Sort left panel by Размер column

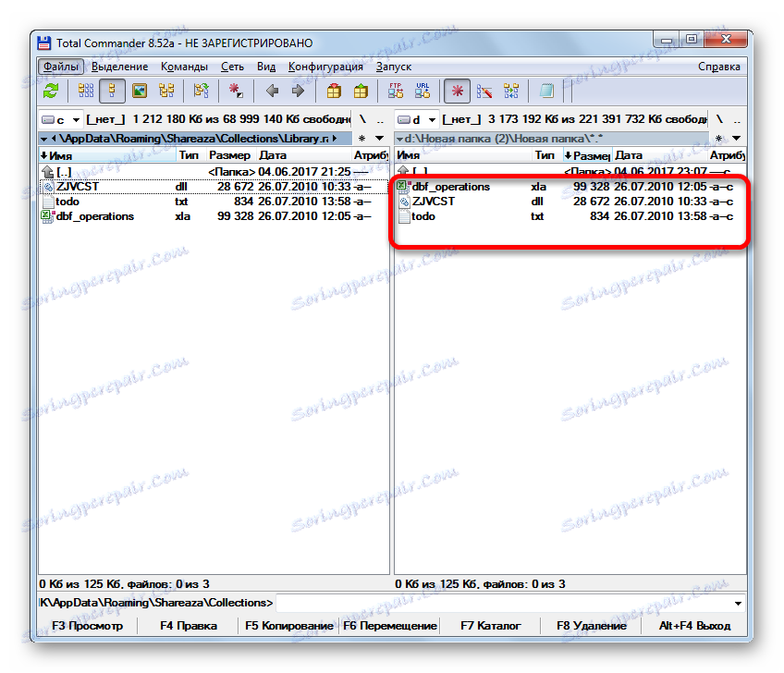[x=231, y=155]
